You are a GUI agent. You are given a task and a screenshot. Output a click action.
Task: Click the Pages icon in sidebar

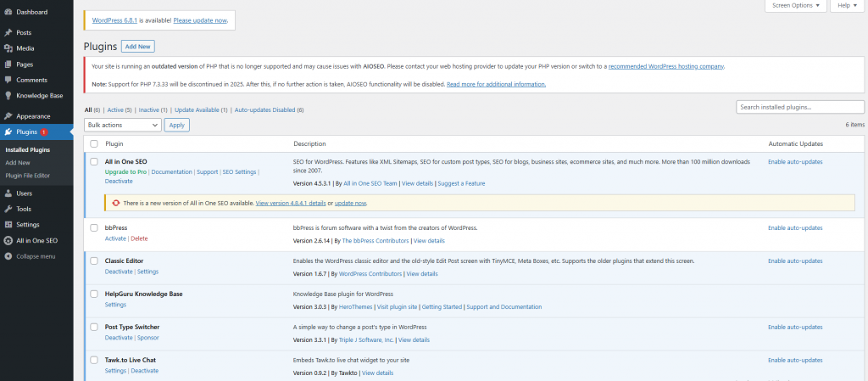point(8,64)
